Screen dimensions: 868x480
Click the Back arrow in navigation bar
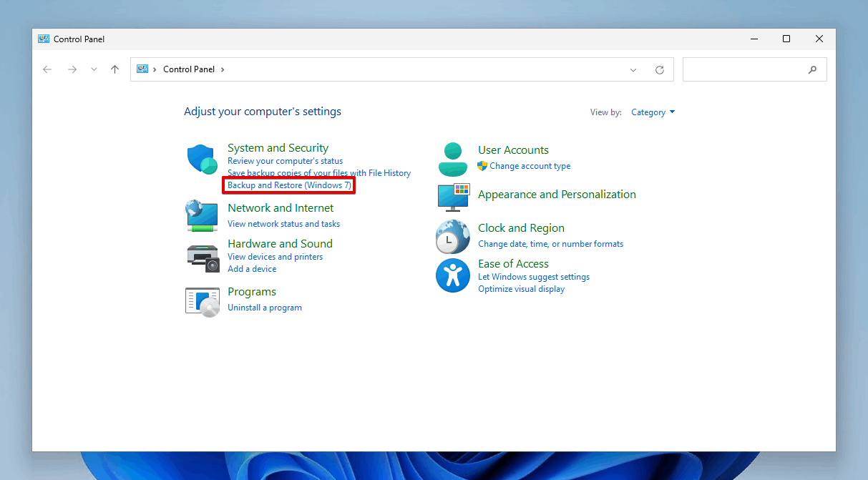[47, 69]
